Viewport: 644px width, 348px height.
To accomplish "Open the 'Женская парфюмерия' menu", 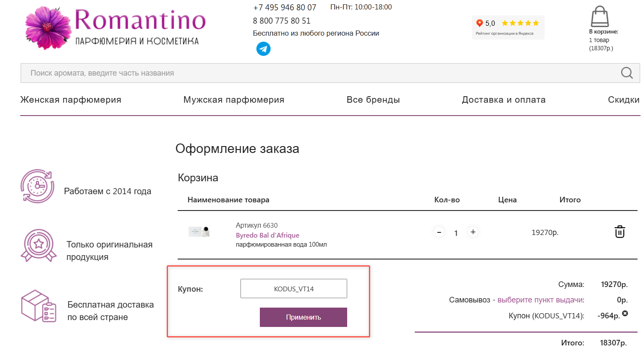I will point(71,99).
